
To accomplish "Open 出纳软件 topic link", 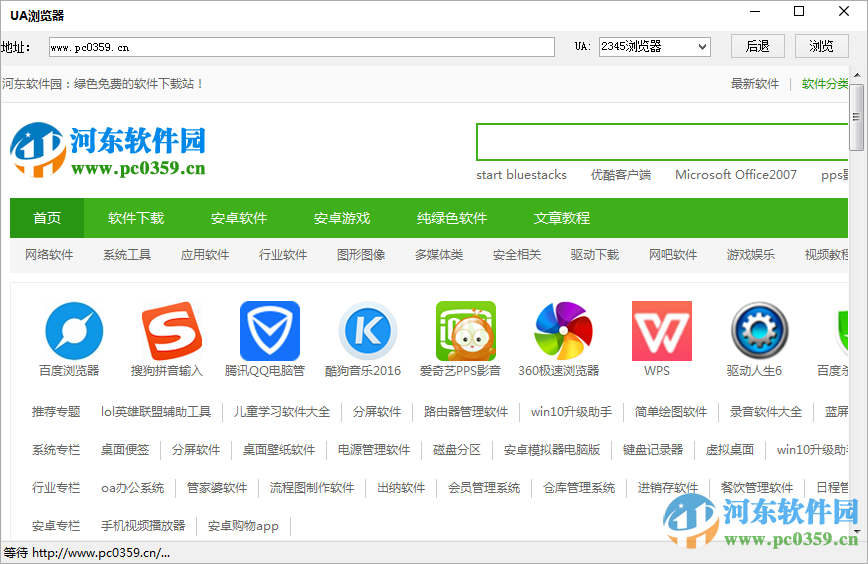I will tap(401, 488).
